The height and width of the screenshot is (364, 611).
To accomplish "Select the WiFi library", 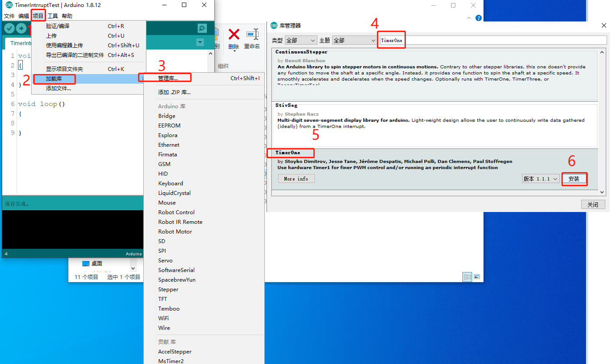I will 204,318.
